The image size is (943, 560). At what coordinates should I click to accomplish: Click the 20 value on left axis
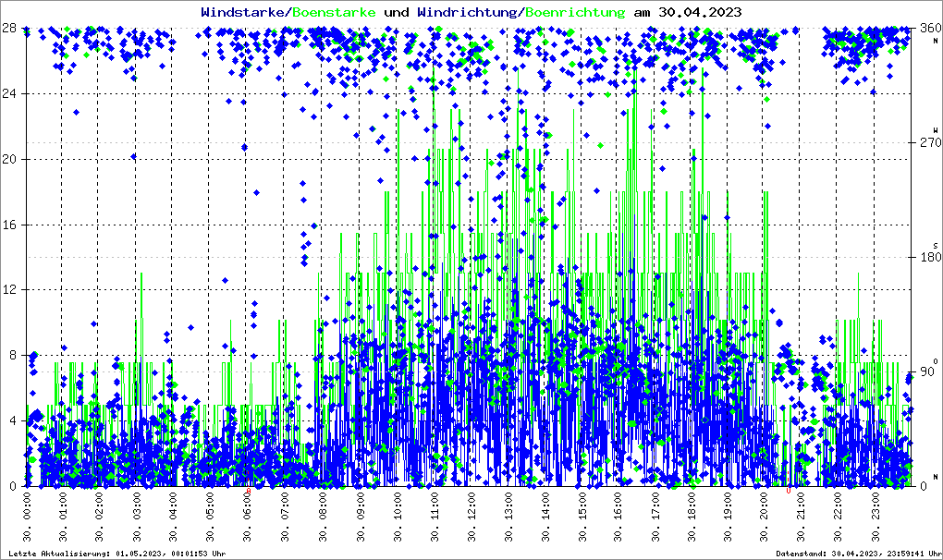point(13,159)
